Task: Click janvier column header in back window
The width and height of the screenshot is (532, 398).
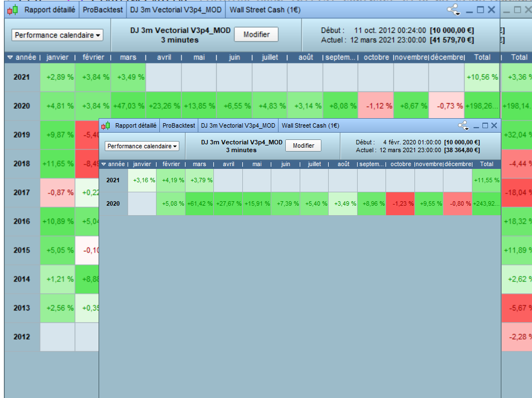Action: point(57,57)
